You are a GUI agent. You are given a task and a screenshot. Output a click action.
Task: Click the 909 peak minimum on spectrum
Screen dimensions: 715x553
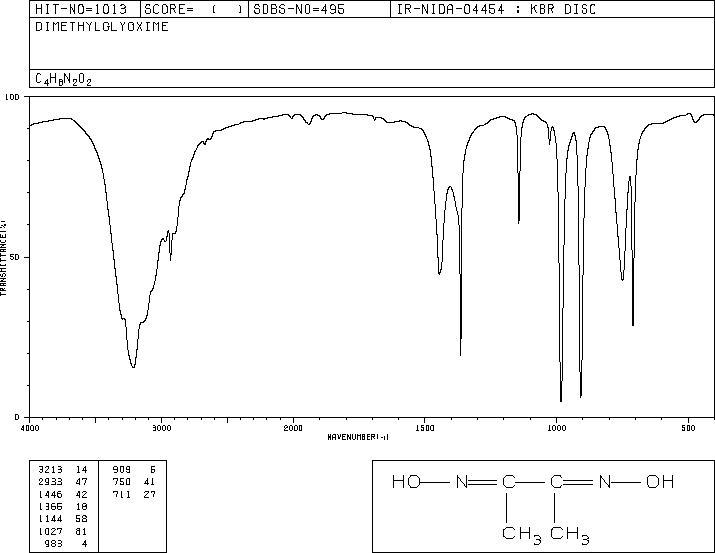point(580,396)
